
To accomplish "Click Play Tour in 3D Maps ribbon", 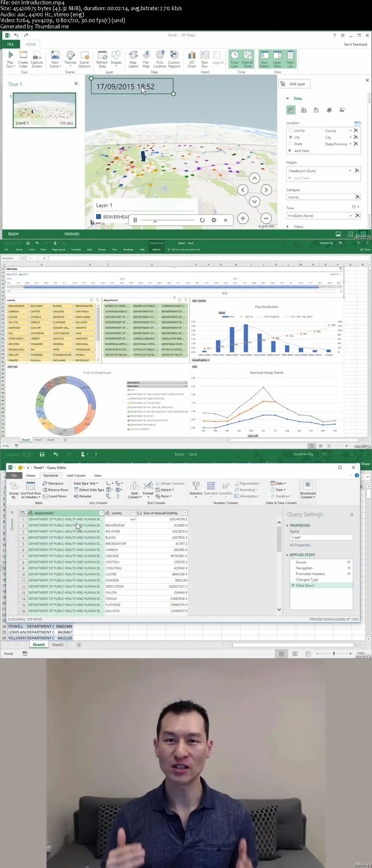I will click(11, 59).
